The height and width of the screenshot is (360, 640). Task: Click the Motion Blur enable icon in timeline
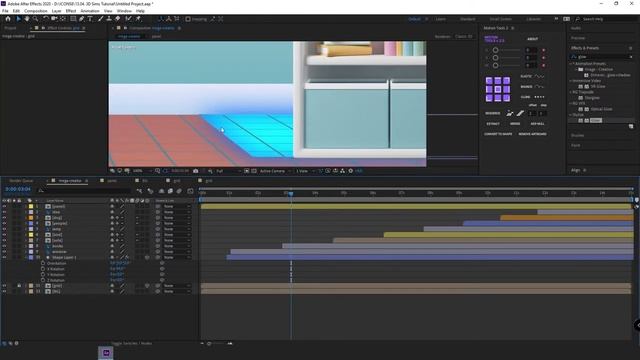coord(180,191)
